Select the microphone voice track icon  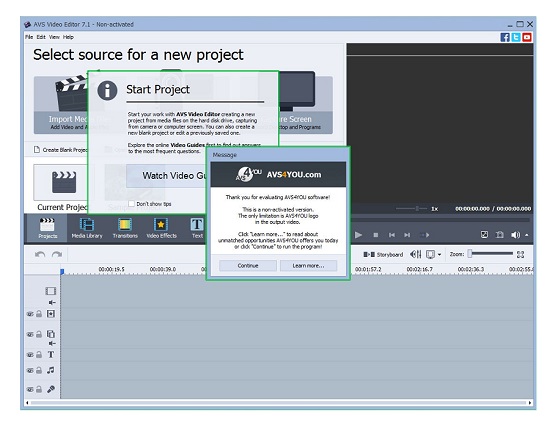click(x=51, y=389)
